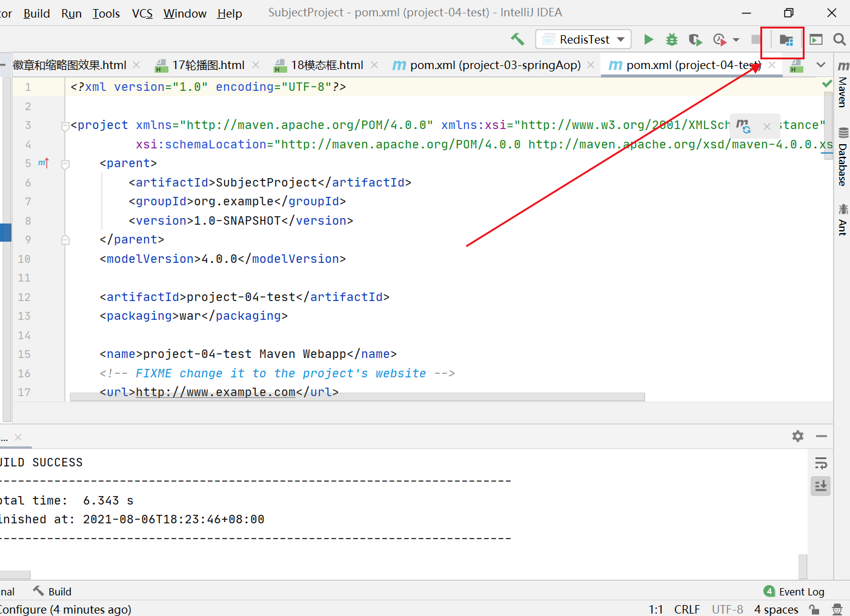This screenshot has height=616, width=850.
Task: Toggle soft-wrap in console output
Action: 821,463
